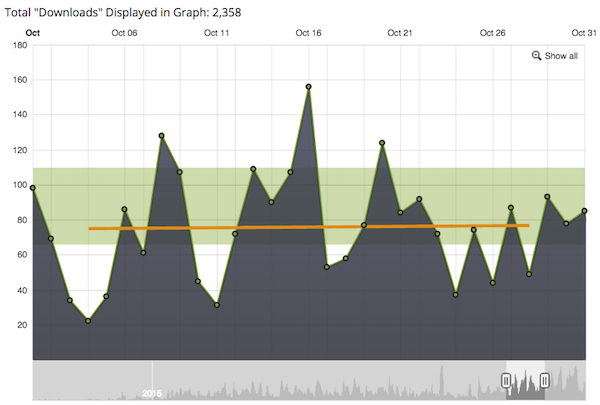Click the magnifier icon beside Show all

(x=537, y=56)
